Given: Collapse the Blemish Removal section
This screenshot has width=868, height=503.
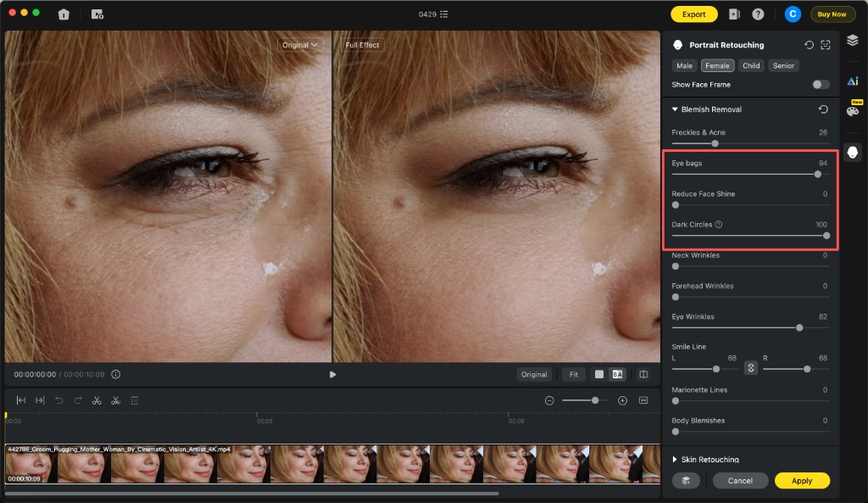Looking at the screenshot, I should click(x=675, y=109).
